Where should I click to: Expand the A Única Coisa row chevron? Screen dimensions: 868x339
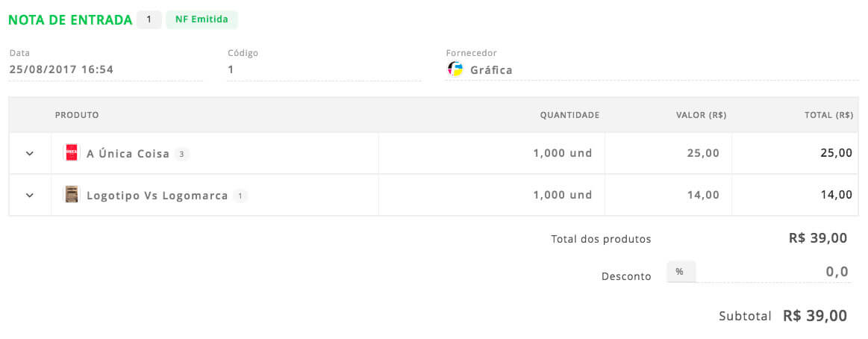[30, 153]
